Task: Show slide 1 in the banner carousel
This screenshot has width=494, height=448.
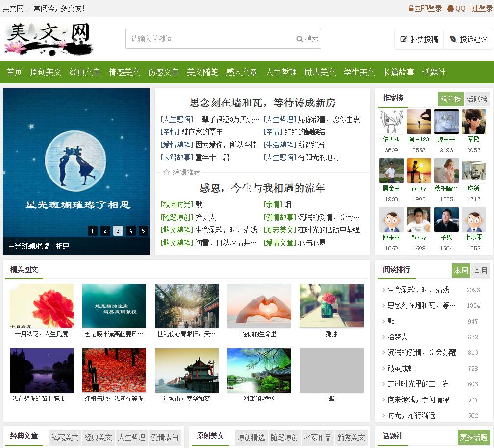Action: pos(92,231)
